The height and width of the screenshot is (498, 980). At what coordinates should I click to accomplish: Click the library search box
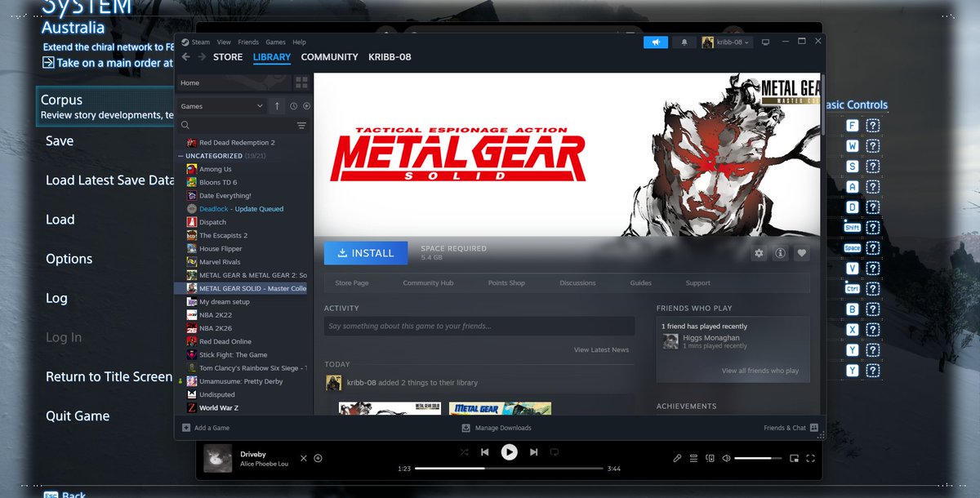coord(237,126)
